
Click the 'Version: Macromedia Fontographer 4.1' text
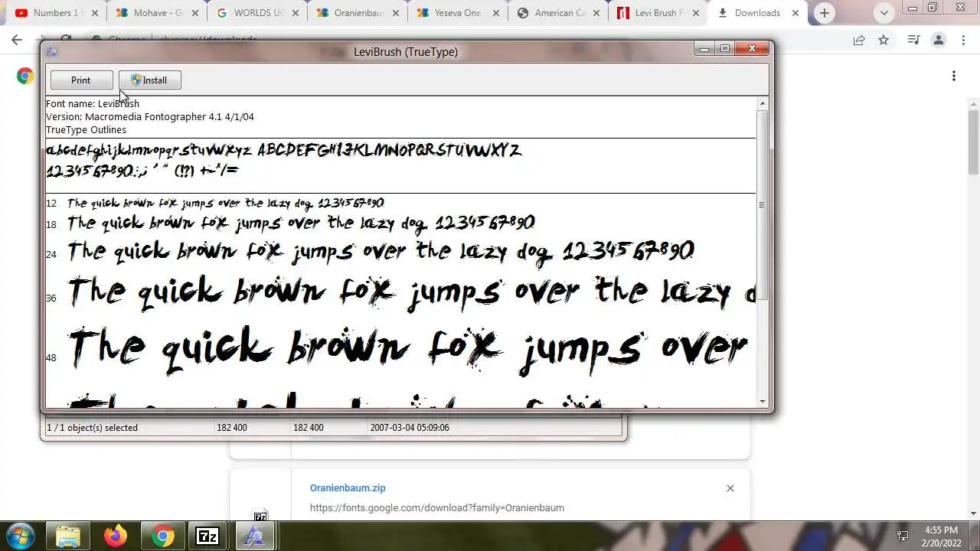click(150, 117)
